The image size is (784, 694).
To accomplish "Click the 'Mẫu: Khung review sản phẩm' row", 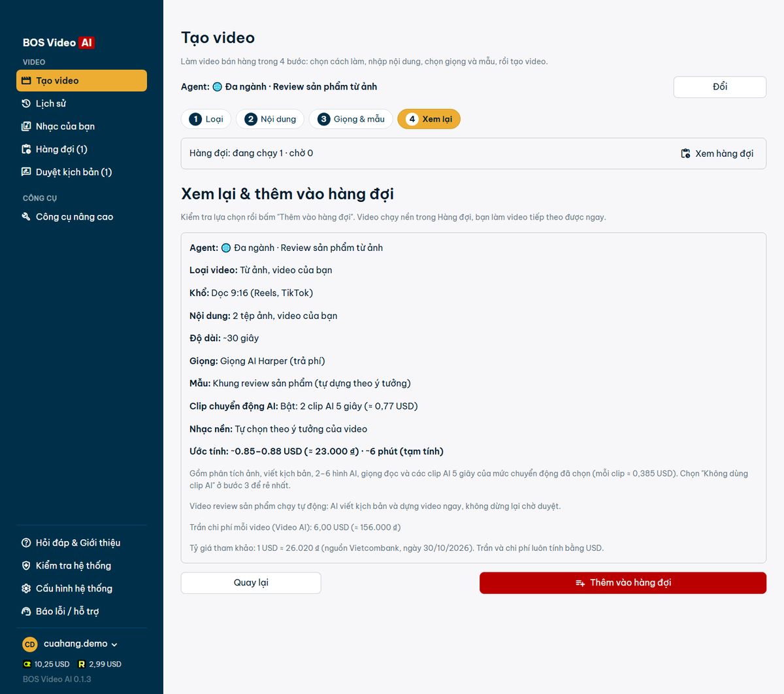I will (300, 383).
